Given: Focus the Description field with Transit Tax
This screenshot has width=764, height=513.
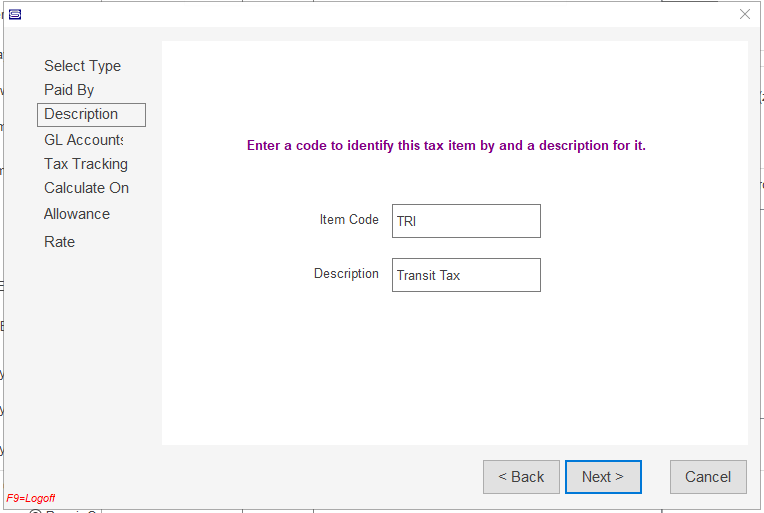Looking at the screenshot, I should point(466,275).
